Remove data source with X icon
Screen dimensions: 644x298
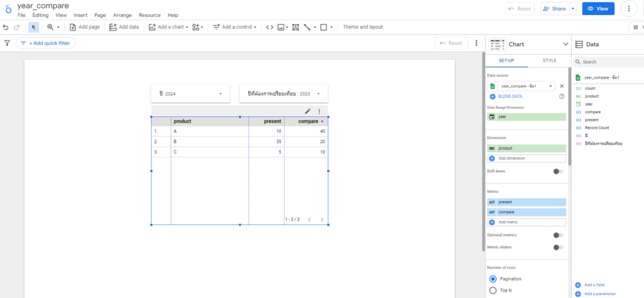562,86
